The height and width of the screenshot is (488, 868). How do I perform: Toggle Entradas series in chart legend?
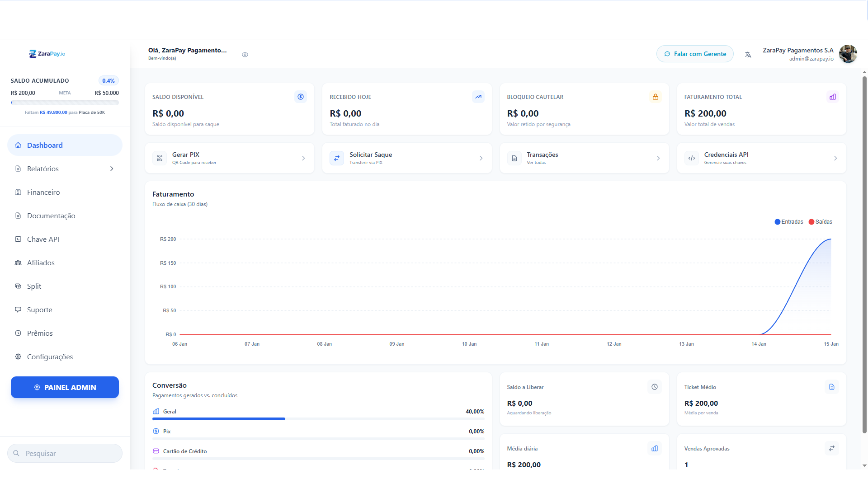[789, 222]
